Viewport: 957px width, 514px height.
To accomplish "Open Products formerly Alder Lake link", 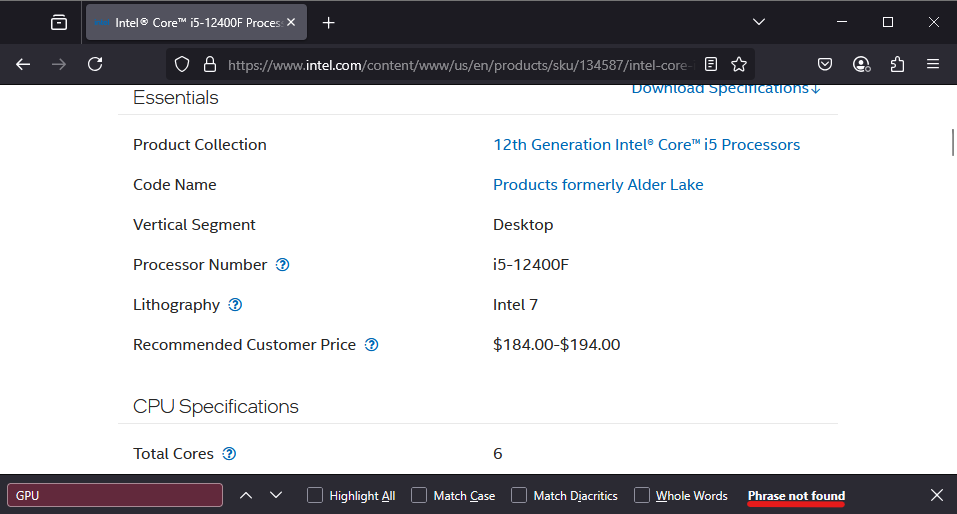I will 598,185.
